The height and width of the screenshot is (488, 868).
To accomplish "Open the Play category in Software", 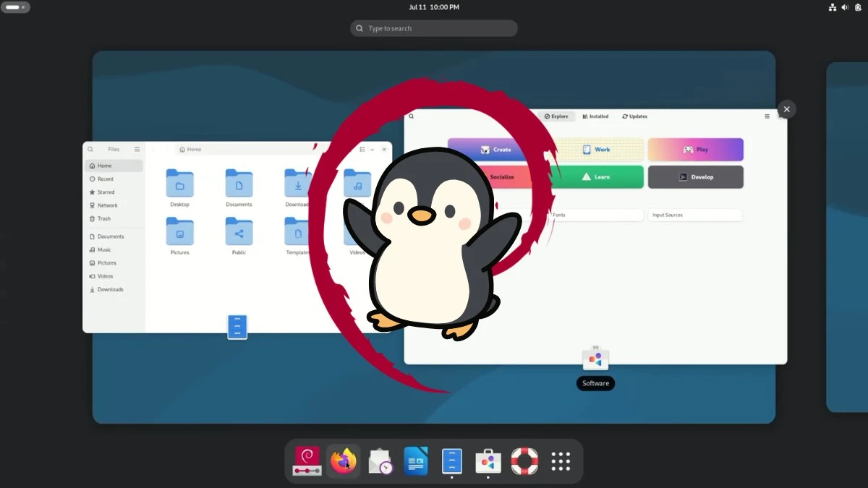I will click(x=696, y=150).
